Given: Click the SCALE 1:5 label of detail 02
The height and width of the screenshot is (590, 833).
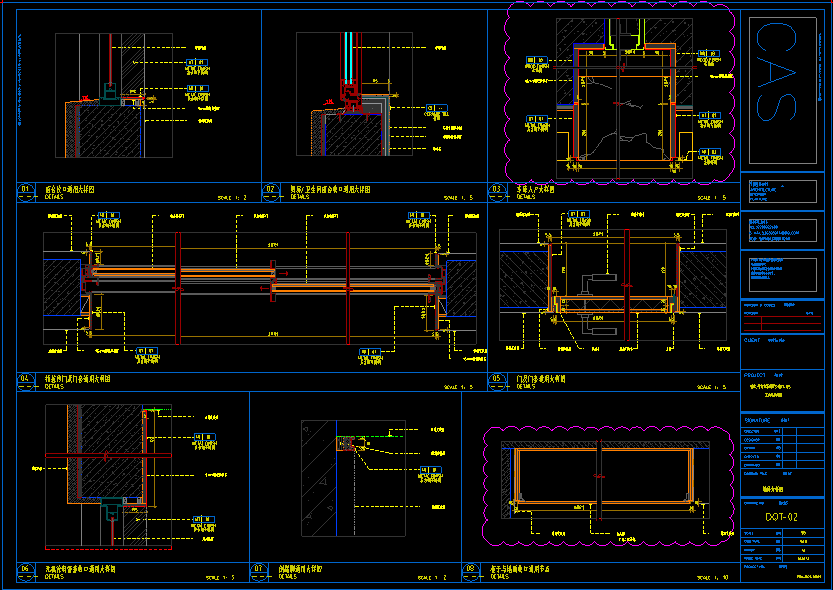Looking at the screenshot, I should (458, 198).
